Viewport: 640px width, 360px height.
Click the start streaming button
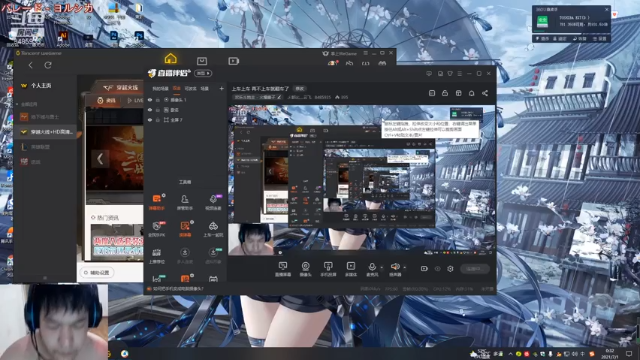point(475,269)
